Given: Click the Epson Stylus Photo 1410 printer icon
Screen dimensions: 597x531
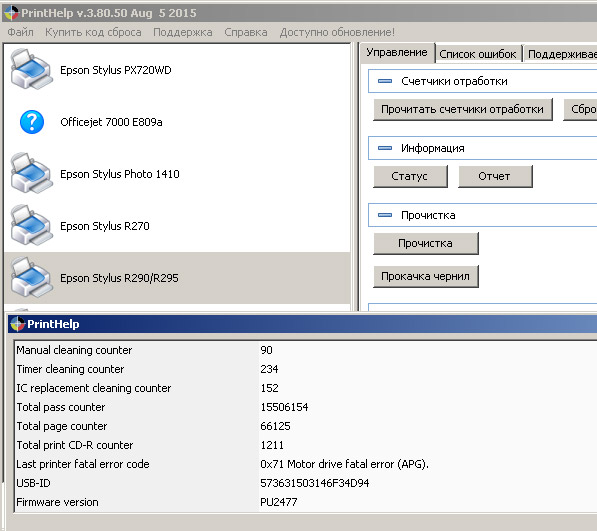Looking at the screenshot, I should tap(32, 173).
